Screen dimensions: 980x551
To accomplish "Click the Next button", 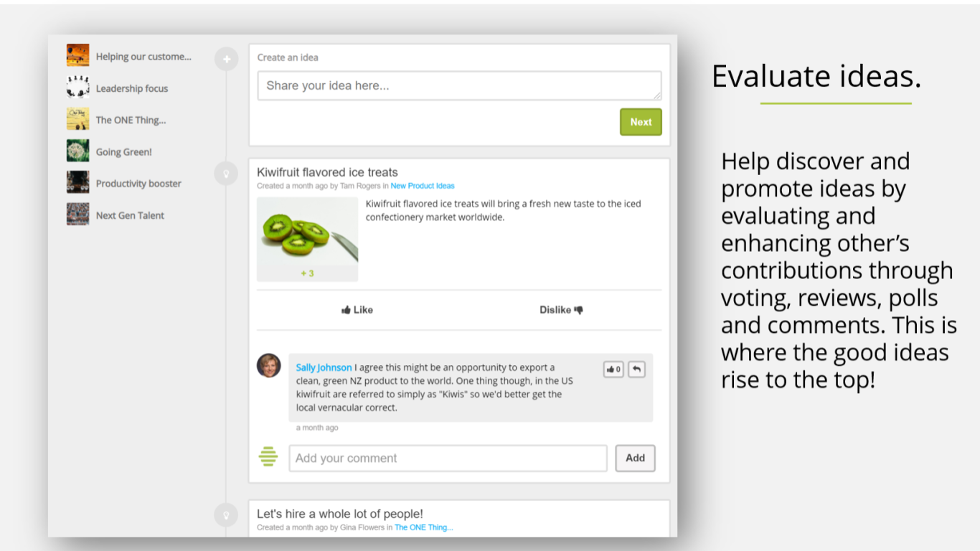I will coord(641,122).
